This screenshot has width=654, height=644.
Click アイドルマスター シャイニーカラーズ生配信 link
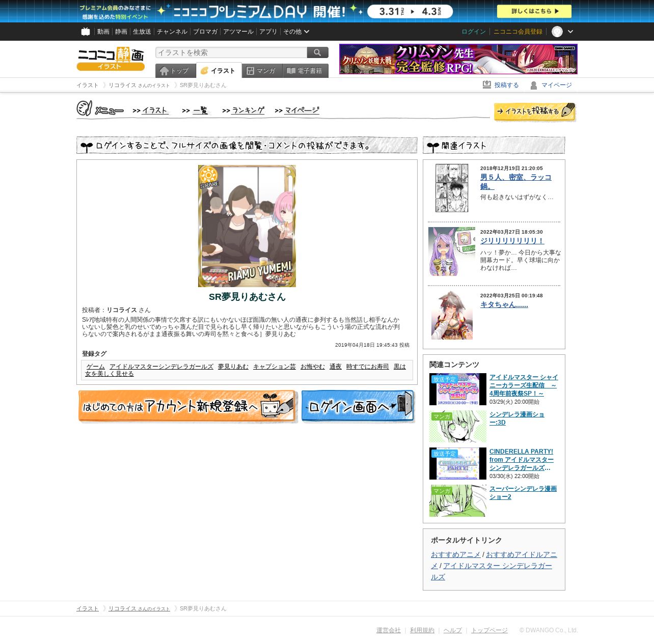click(524, 385)
